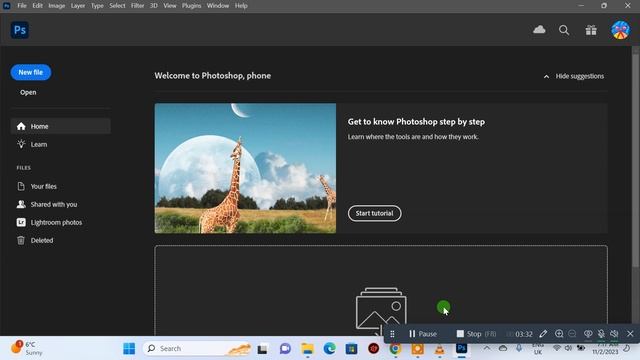Open the Layer menu
Viewport: 640px width, 360px height.
(78, 6)
